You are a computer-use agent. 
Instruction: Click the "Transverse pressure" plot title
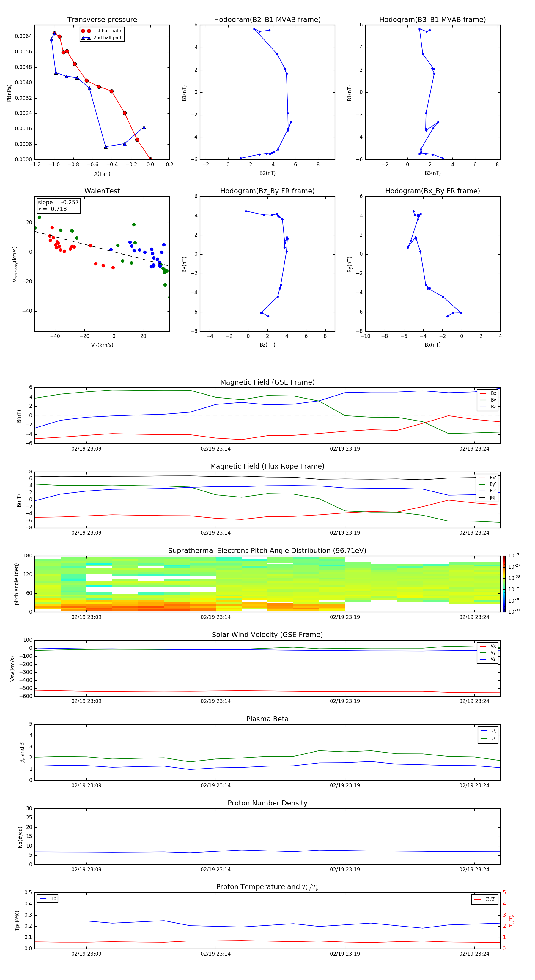pyautogui.click(x=102, y=20)
